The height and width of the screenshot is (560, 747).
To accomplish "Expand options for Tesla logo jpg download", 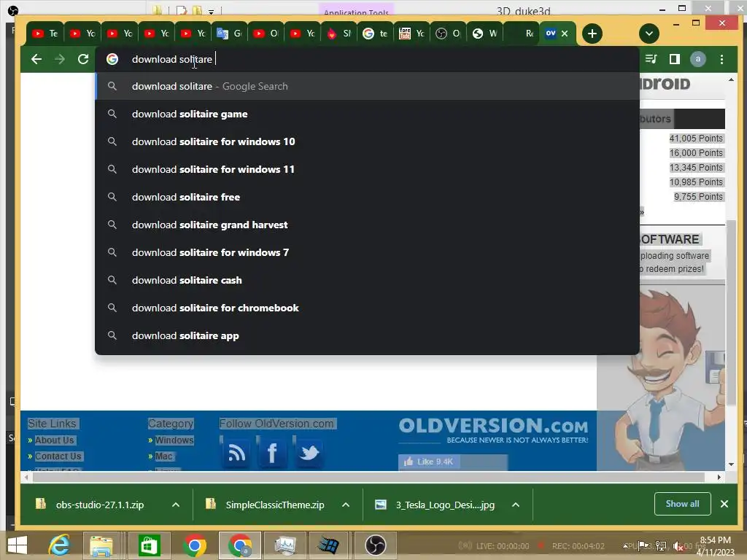I will coord(516,505).
